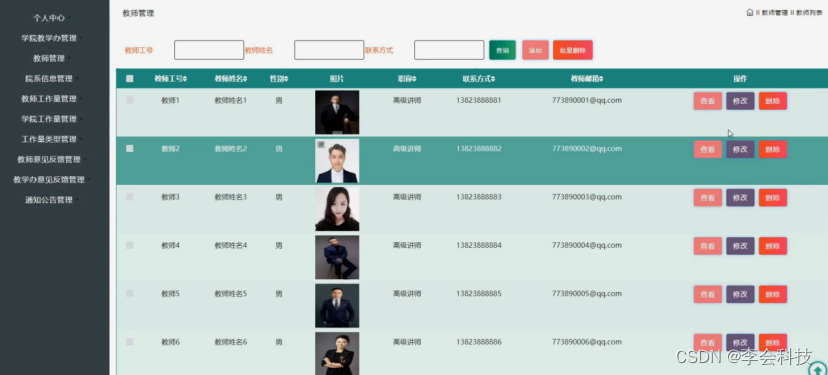Image resolution: width=828 pixels, height=375 pixels.
Task: Open the photo thumbnail of 教师5
Action: [337, 306]
